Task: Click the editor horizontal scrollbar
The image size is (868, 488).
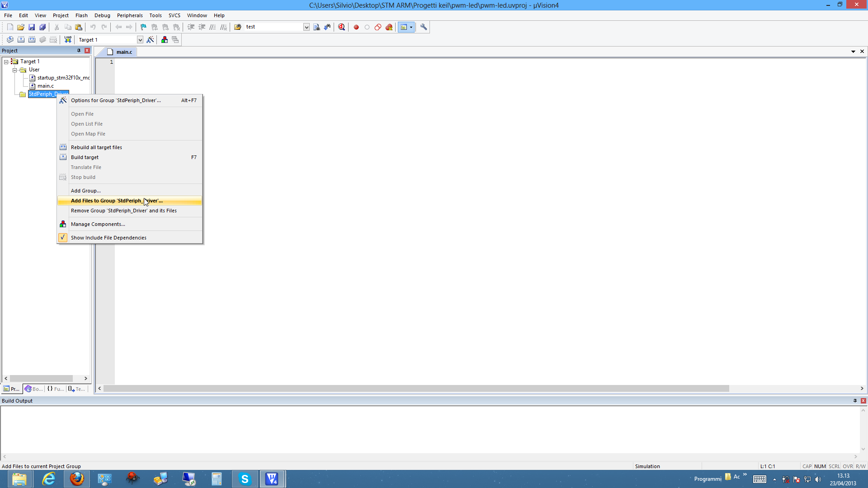Action: pos(416,389)
